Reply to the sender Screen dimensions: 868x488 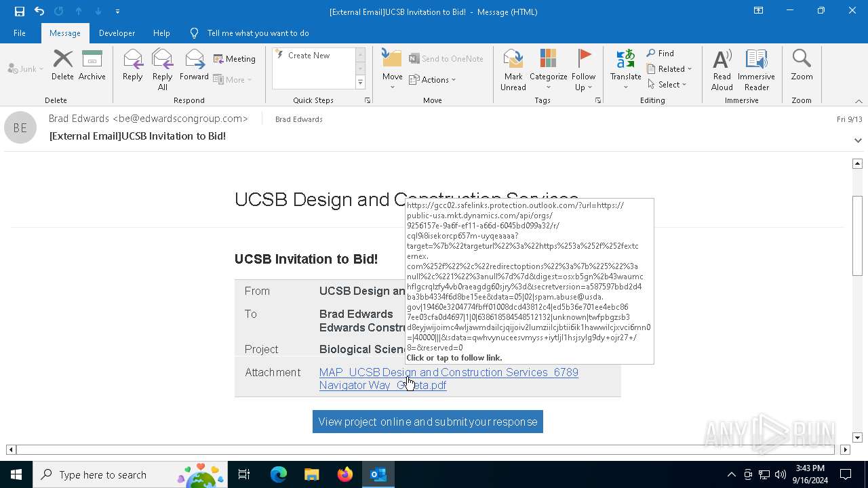pyautogui.click(x=133, y=66)
